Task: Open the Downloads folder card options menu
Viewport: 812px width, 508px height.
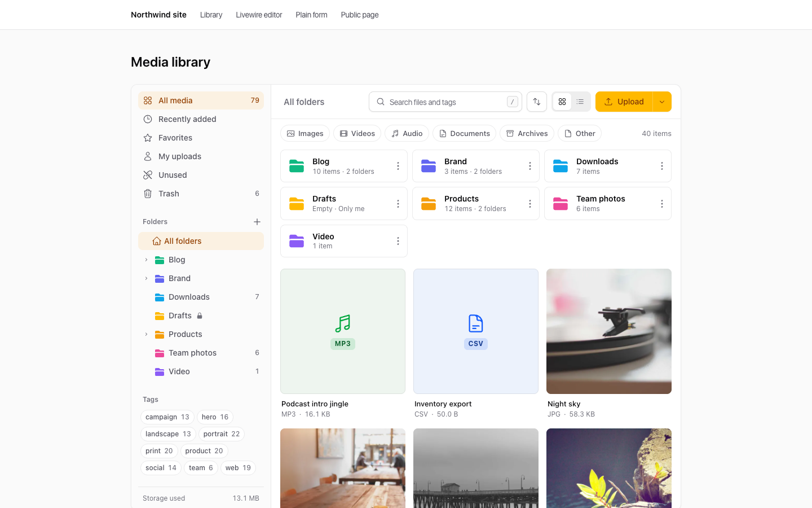Action: tap(662, 166)
